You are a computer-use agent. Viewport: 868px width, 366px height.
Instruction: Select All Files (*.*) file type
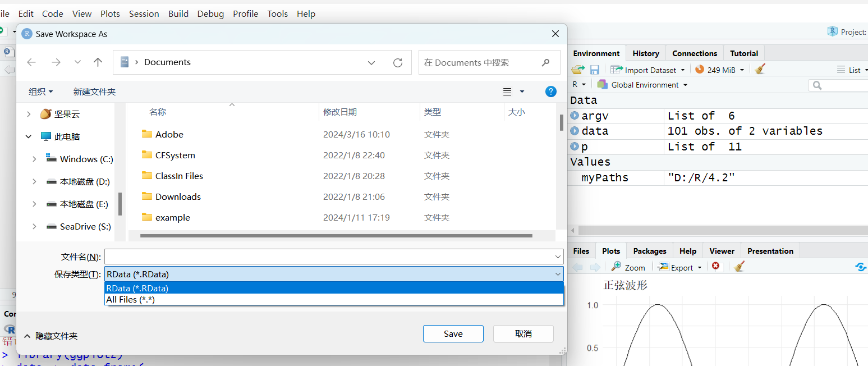point(130,300)
